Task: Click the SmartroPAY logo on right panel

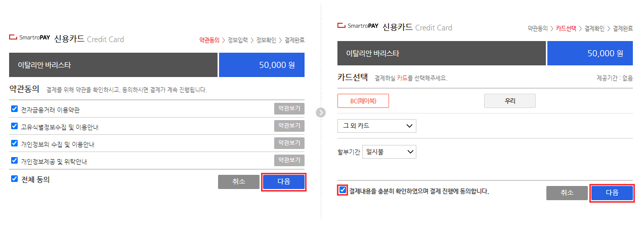Action: (x=358, y=26)
